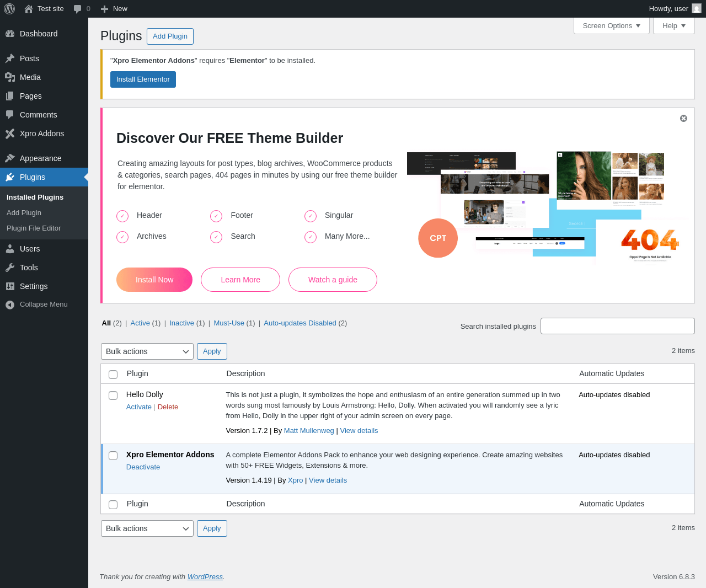706x588 pixels.
Task: Check the Hello Dolly plugin checkbox
Action: [x=113, y=395]
